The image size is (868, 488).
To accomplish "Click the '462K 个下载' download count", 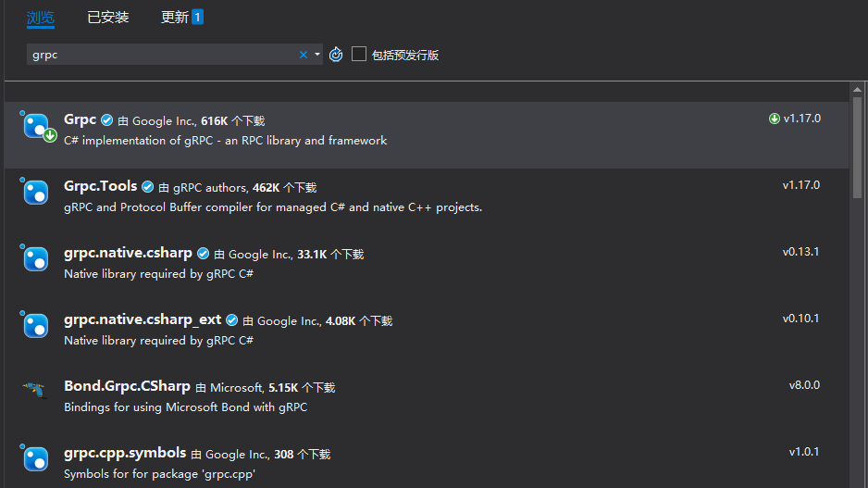I will [x=284, y=188].
